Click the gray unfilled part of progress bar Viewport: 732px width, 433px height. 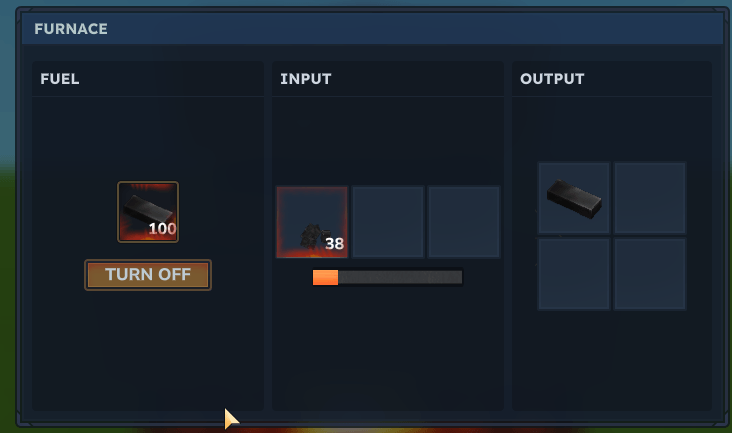pyautogui.click(x=401, y=277)
